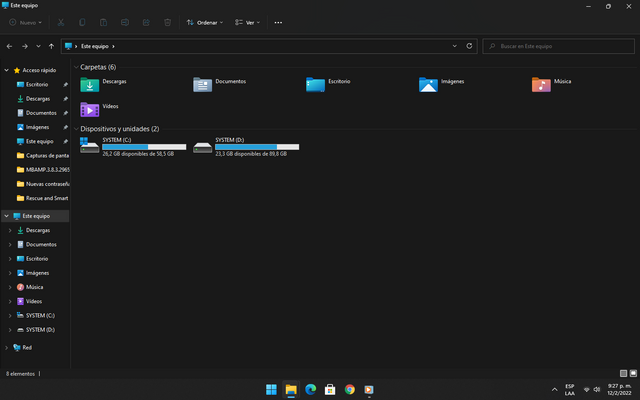This screenshot has width=640, height=400.
Task: Show hidden system tray icons
Action: tap(554, 389)
